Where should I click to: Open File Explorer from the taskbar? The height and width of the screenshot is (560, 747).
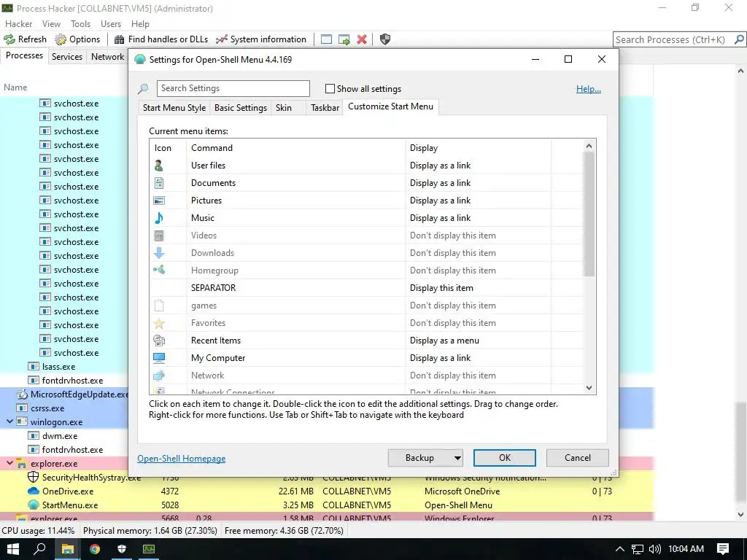click(67, 549)
